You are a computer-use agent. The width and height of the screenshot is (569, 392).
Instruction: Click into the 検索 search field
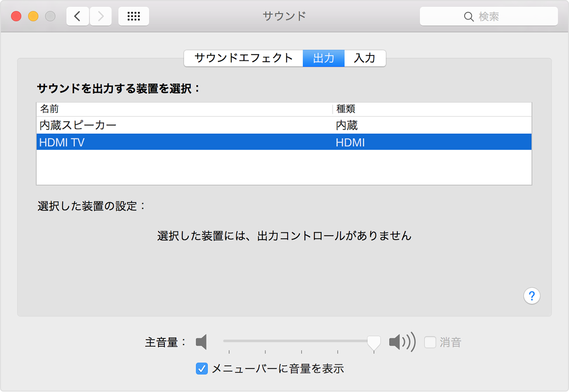(489, 16)
